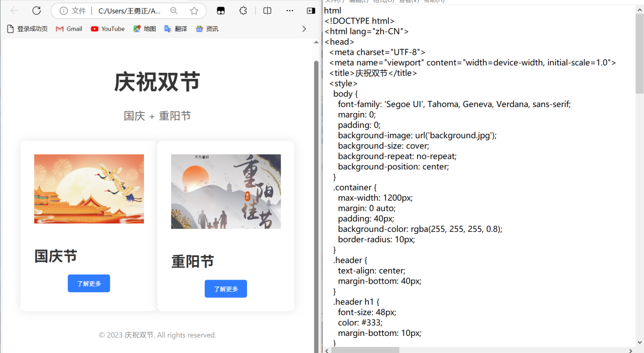
Task: Click the file path in address bar
Action: point(129,11)
